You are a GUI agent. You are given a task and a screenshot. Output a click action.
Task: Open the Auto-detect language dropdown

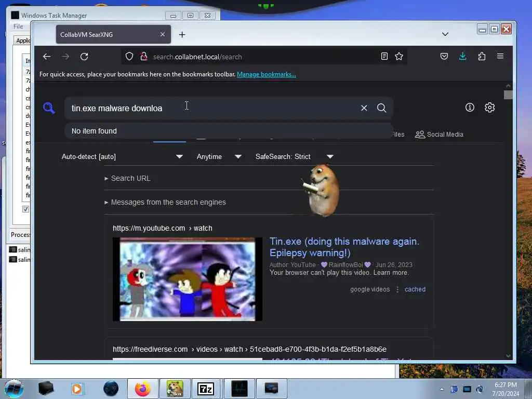pos(122,157)
